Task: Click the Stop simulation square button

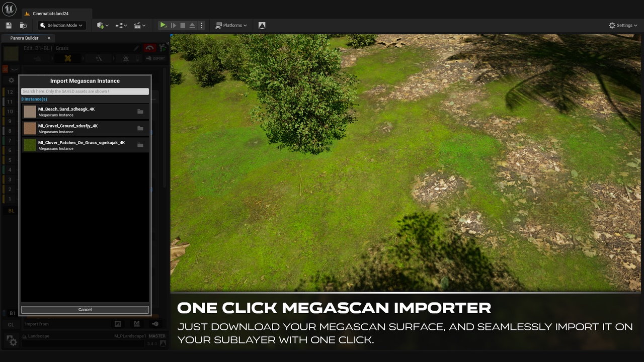Action: tap(183, 25)
